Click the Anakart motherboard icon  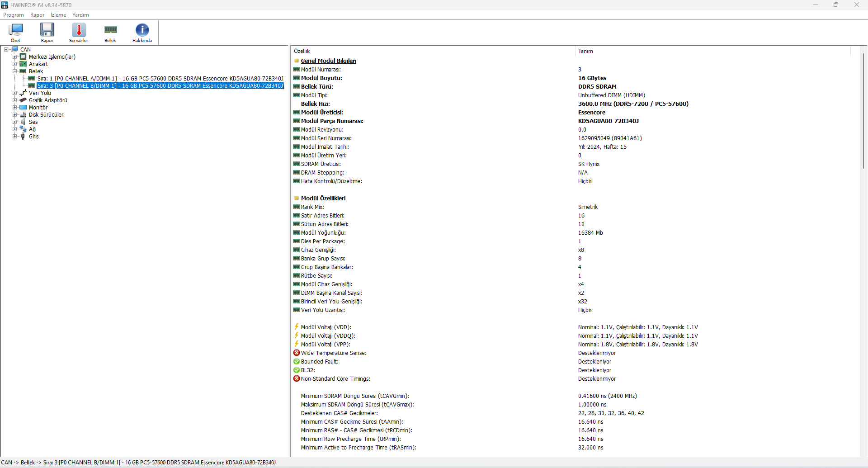23,64
